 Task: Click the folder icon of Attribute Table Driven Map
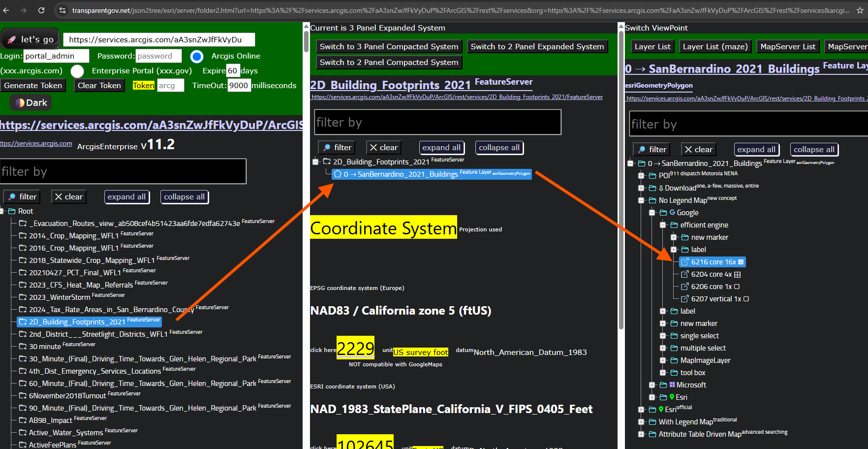pyautogui.click(x=652, y=434)
